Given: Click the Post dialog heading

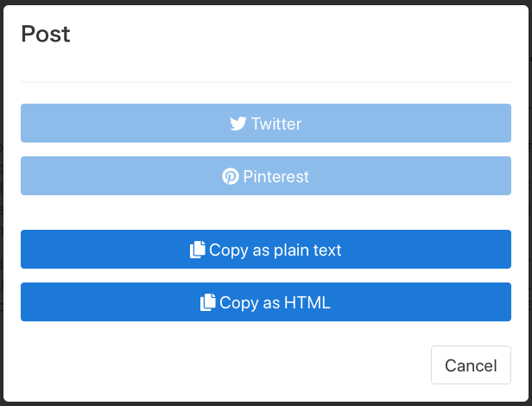Looking at the screenshot, I should 46,34.
